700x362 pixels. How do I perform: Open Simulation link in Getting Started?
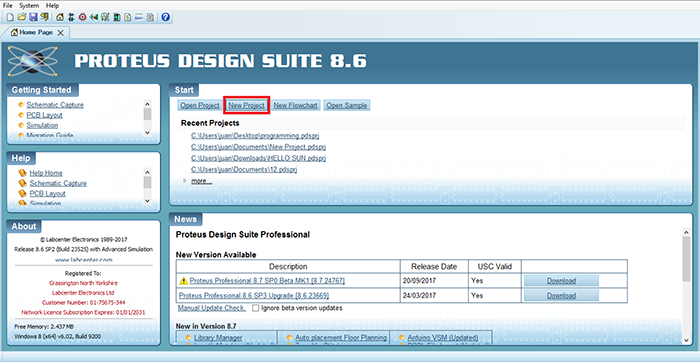(42, 125)
